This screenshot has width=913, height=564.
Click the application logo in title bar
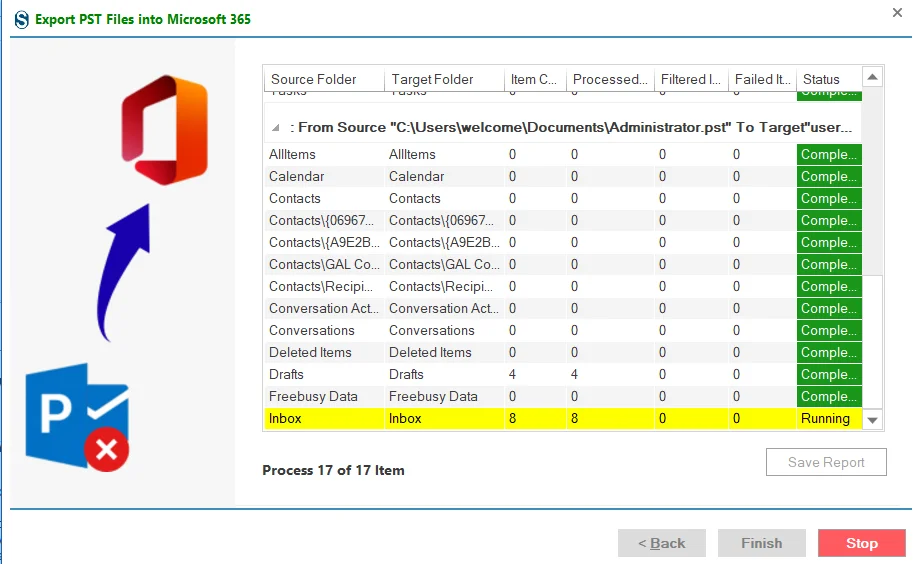click(22, 19)
